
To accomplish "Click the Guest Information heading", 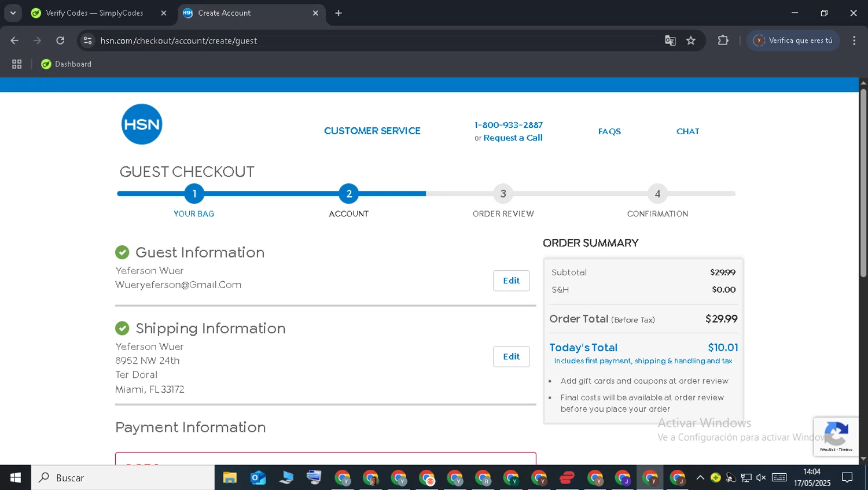I will pos(200,252).
